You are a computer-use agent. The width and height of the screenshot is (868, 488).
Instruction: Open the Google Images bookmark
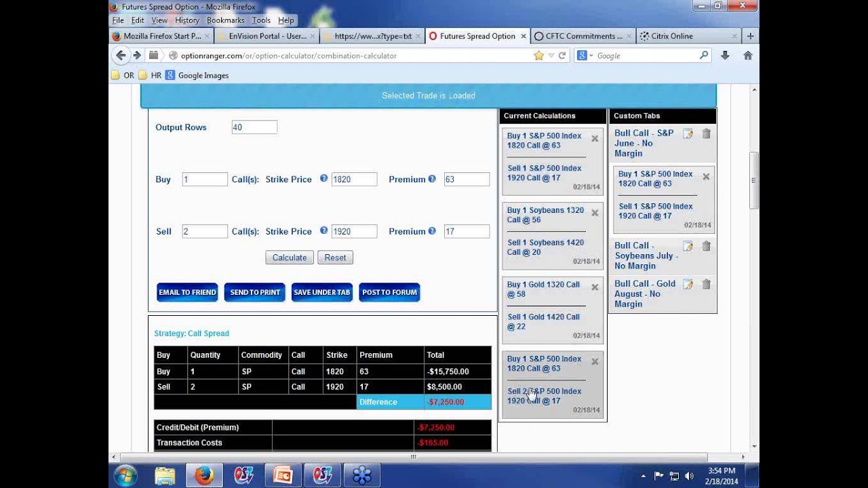pyautogui.click(x=197, y=75)
